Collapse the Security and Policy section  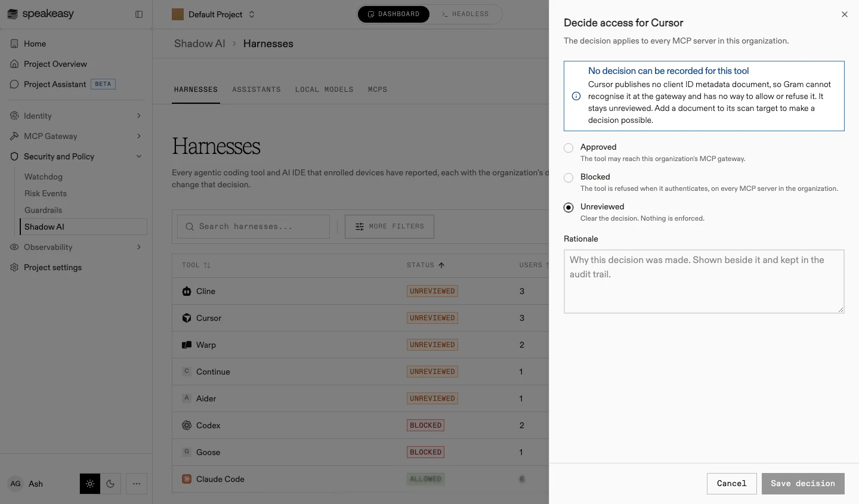coord(76,156)
